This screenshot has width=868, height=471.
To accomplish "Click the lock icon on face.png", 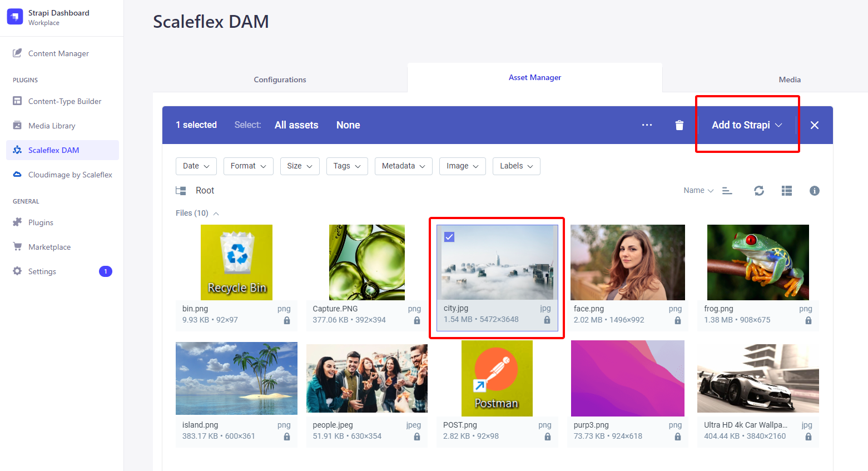I will click(x=678, y=320).
